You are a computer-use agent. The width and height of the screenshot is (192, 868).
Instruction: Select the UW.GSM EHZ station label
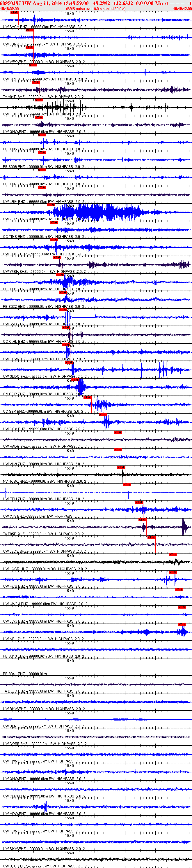pos(43,429)
